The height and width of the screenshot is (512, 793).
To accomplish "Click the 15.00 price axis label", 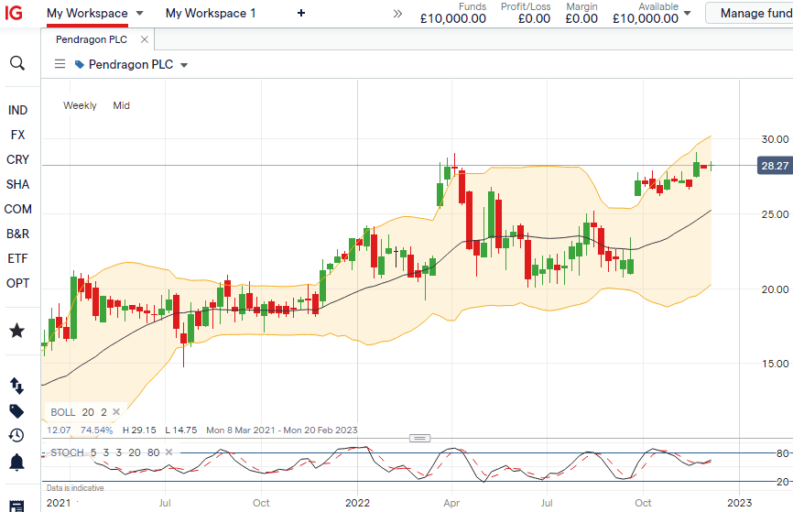I will pyautogui.click(x=775, y=364).
